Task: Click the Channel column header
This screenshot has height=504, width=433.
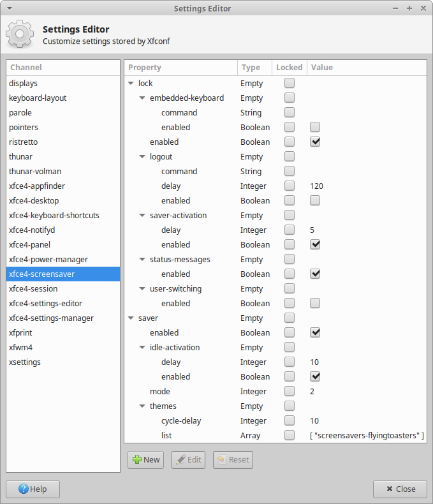Action: [x=63, y=68]
